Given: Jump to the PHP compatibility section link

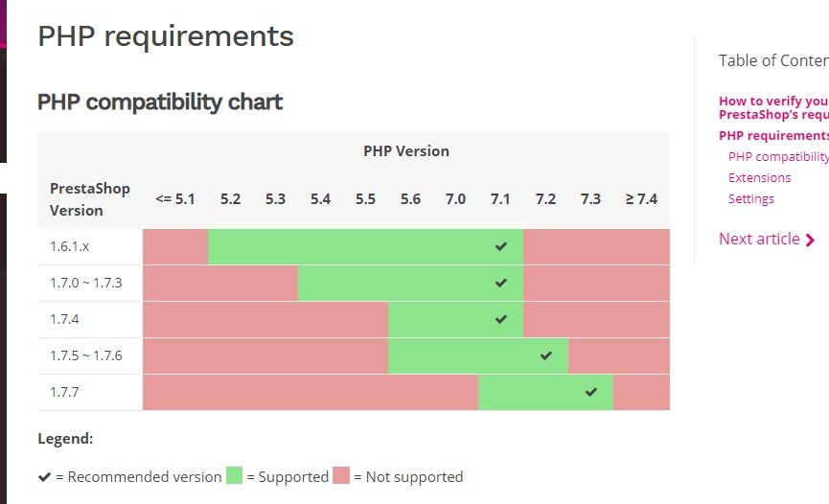Looking at the screenshot, I should click(x=777, y=156).
